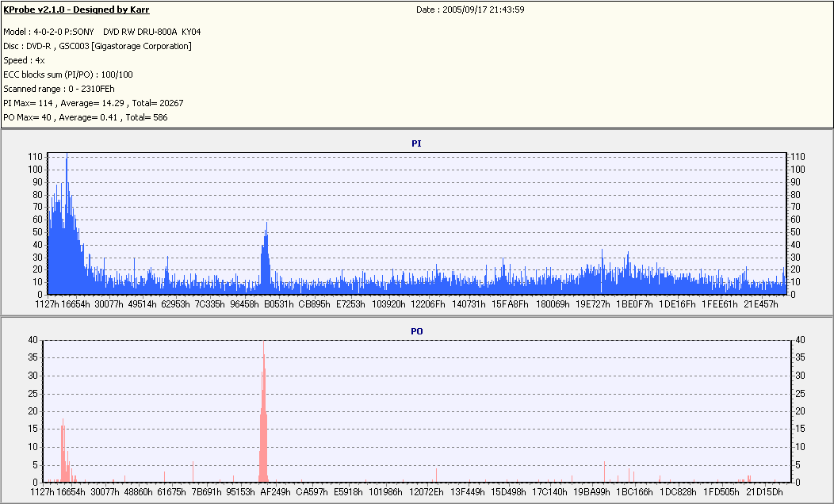Click the 12206Fh axis label
834x504 pixels.
(428, 304)
